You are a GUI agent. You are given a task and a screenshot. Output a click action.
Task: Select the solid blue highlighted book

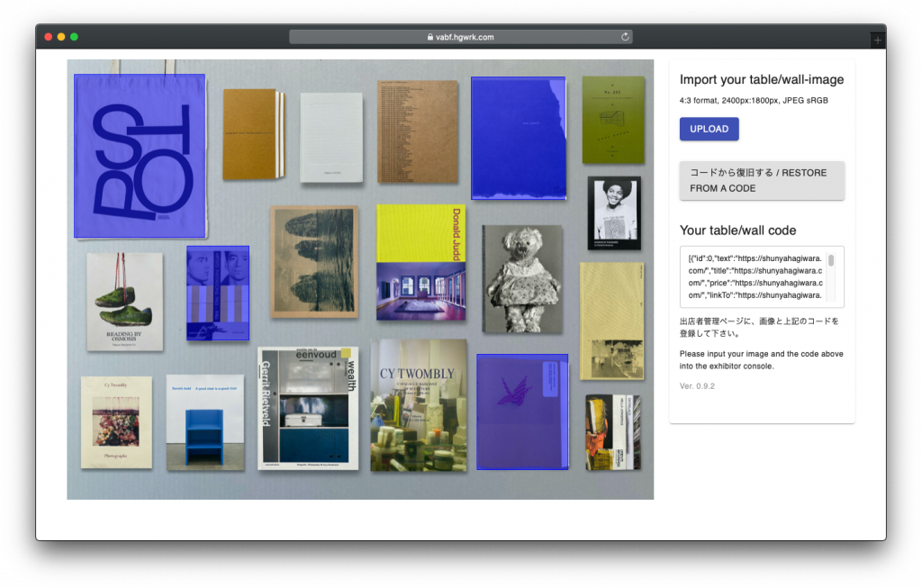pyautogui.click(x=519, y=138)
